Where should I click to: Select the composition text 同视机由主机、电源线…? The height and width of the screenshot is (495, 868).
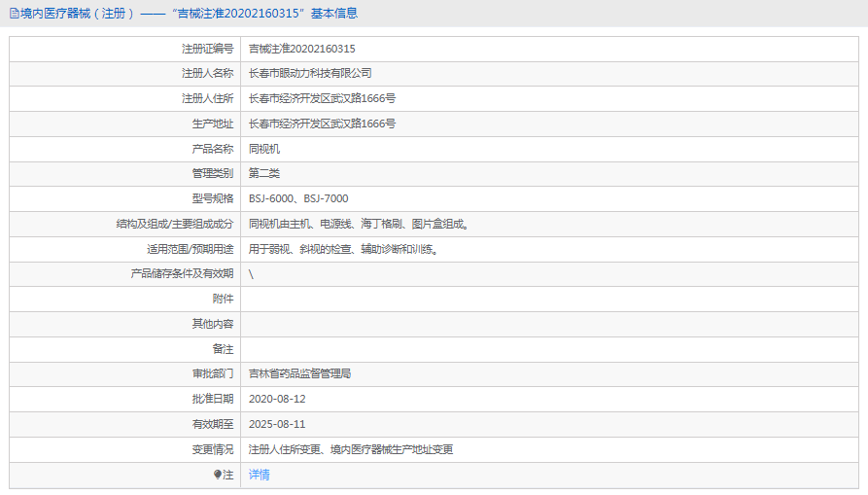[x=360, y=224]
